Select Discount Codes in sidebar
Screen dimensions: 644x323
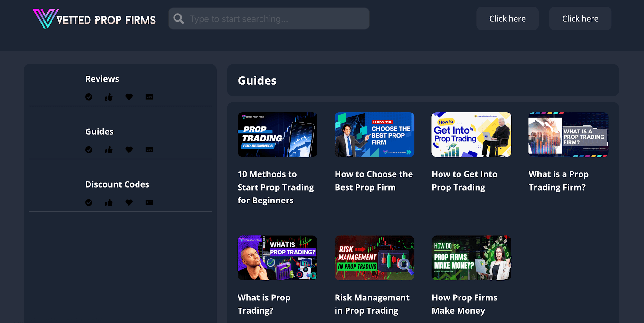[117, 185]
